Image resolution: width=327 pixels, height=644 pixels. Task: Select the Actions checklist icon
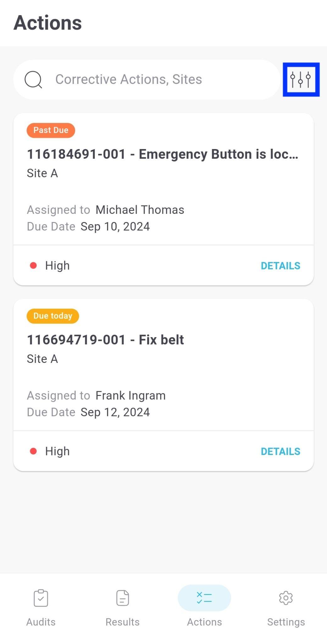204,598
